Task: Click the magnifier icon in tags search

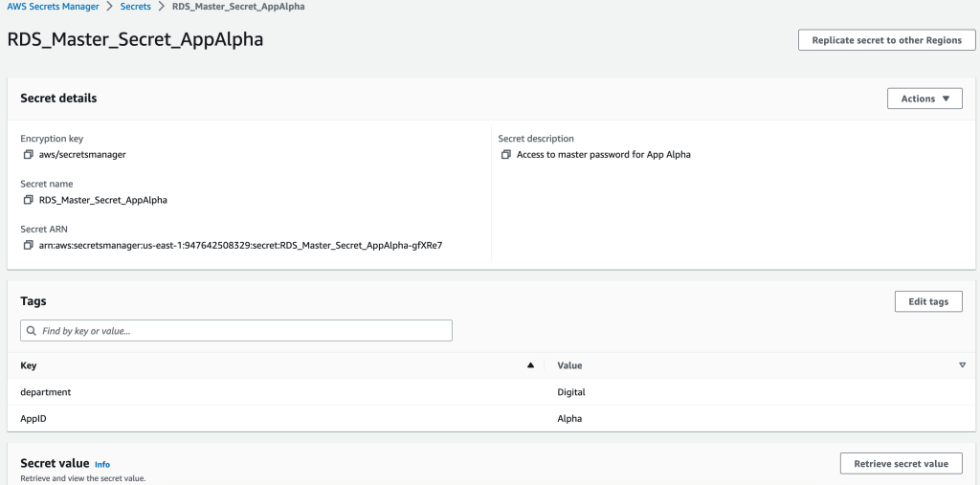Action: tap(32, 331)
